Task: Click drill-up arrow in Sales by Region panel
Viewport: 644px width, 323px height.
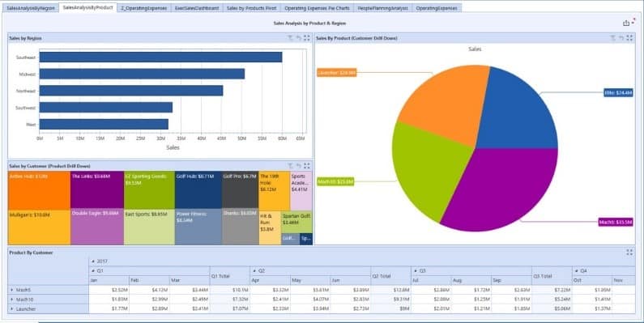Action: (299, 38)
